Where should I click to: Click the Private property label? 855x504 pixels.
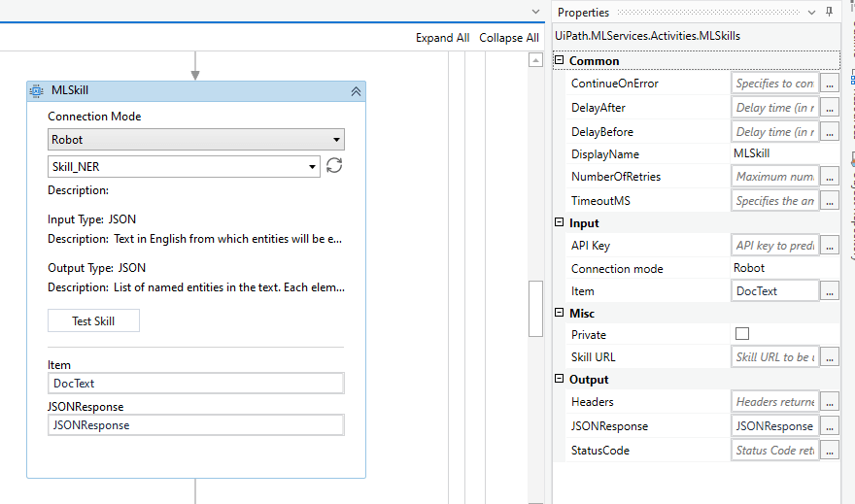click(x=589, y=335)
